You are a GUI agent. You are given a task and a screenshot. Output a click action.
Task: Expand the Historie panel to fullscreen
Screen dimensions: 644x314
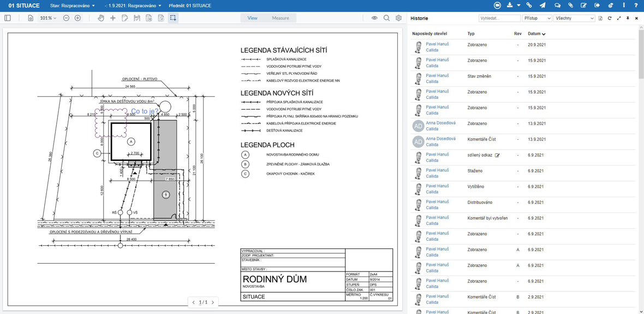[x=619, y=18]
